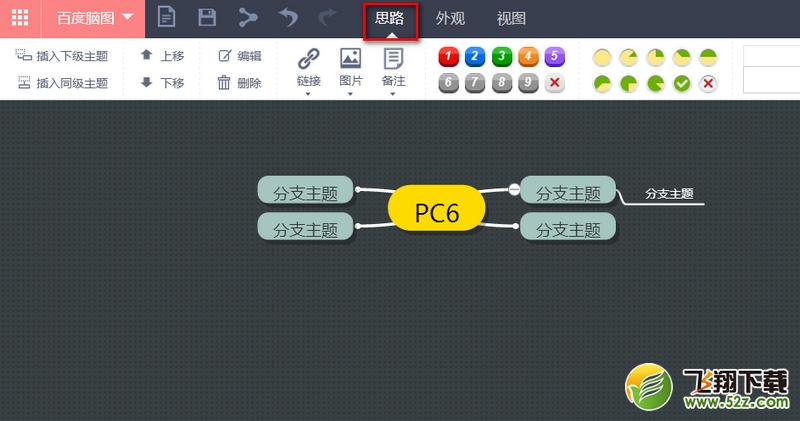Click 编辑 to edit the topic
The image size is (800, 421).
click(239, 56)
